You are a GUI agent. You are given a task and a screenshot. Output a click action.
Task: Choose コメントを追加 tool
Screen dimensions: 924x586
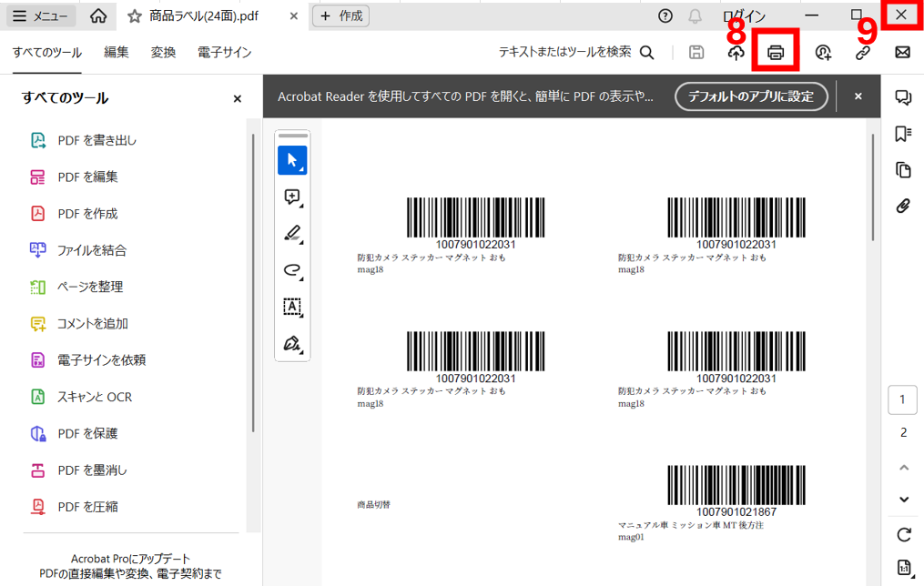(x=78, y=323)
